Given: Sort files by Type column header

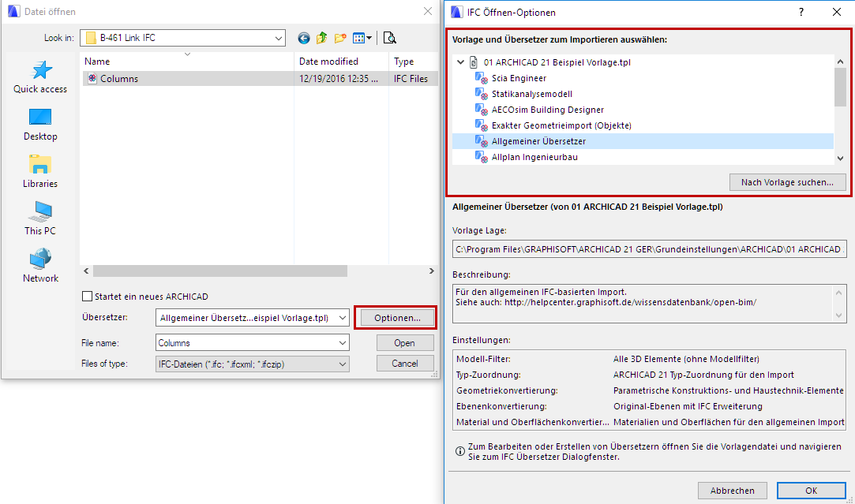Looking at the screenshot, I should tap(414, 62).
